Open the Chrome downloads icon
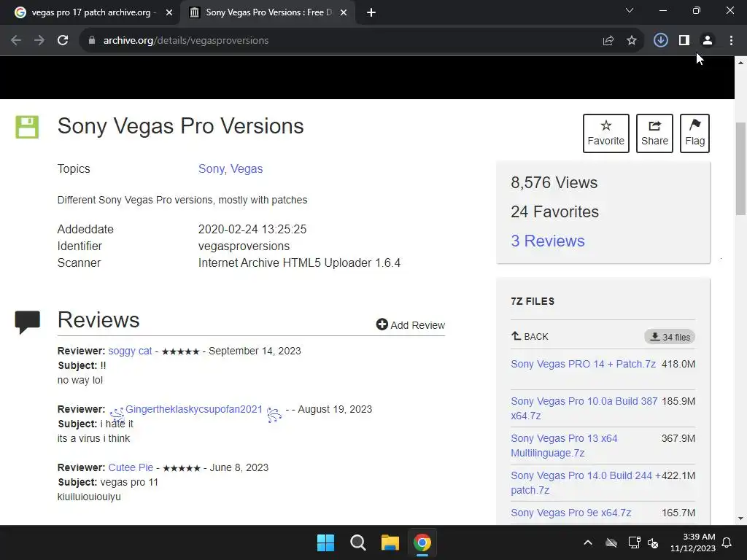747x560 pixels. tap(661, 41)
